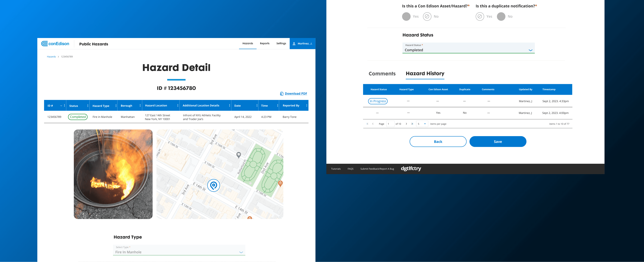Switch to the Comments tab
Screen dimensions: 644x262
tap(382, 73)
